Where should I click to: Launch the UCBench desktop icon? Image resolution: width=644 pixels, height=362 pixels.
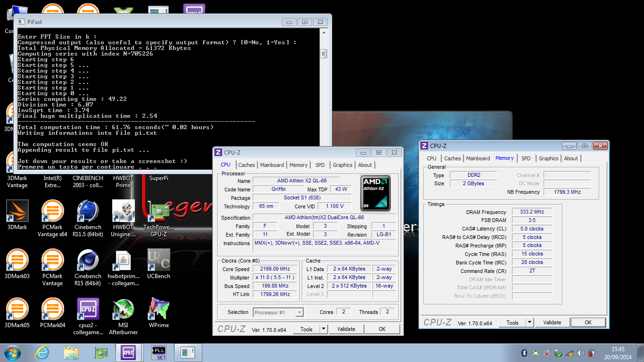coord(158,264)
